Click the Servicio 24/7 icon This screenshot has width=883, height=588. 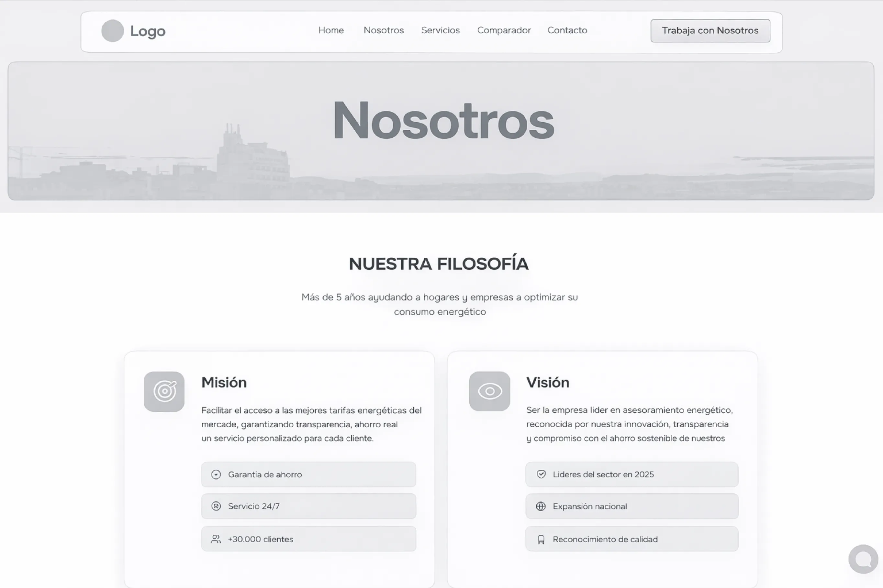pos(216,506)
